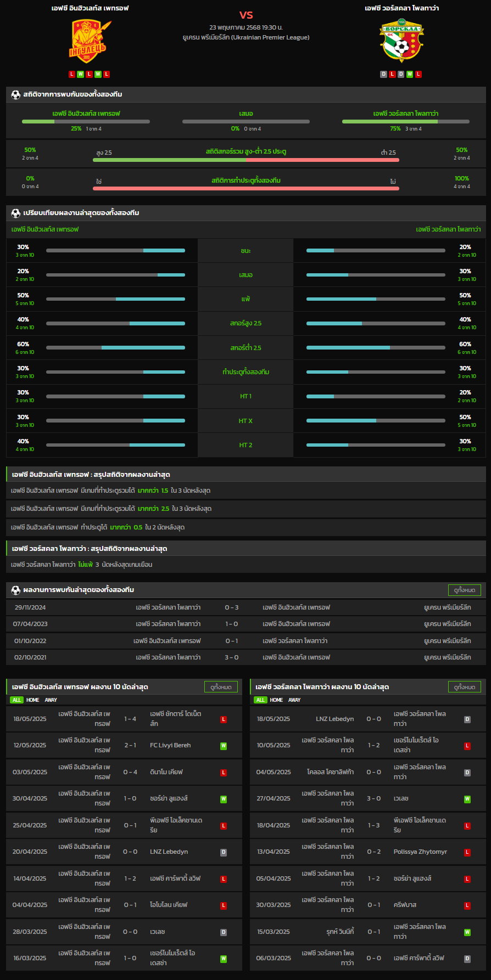Screen dimensions: 491x980
Task: Click the HT 1 comparison row label
Action: click(245, 396)
